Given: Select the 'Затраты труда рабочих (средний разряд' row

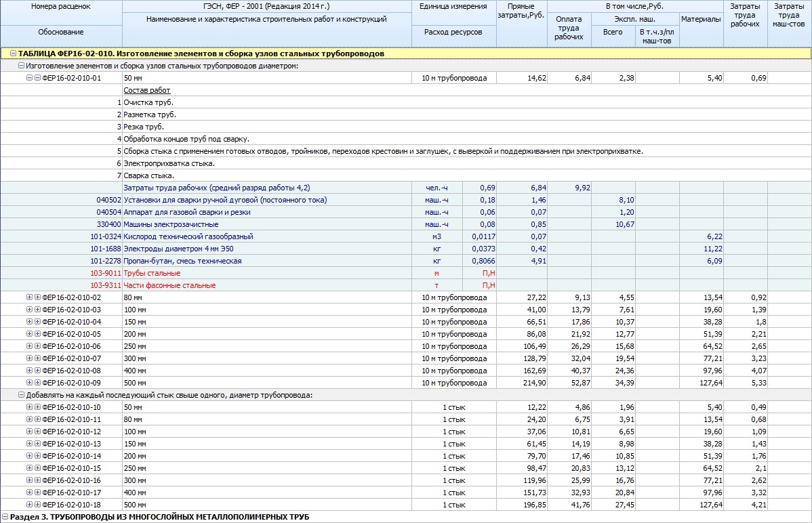Looking at the screenshot, I should coord(405,188).
